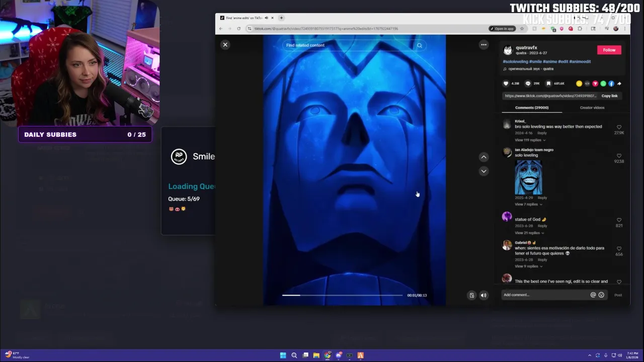Toggle the video mute speaker icon
644x362 pixels.
483,295
